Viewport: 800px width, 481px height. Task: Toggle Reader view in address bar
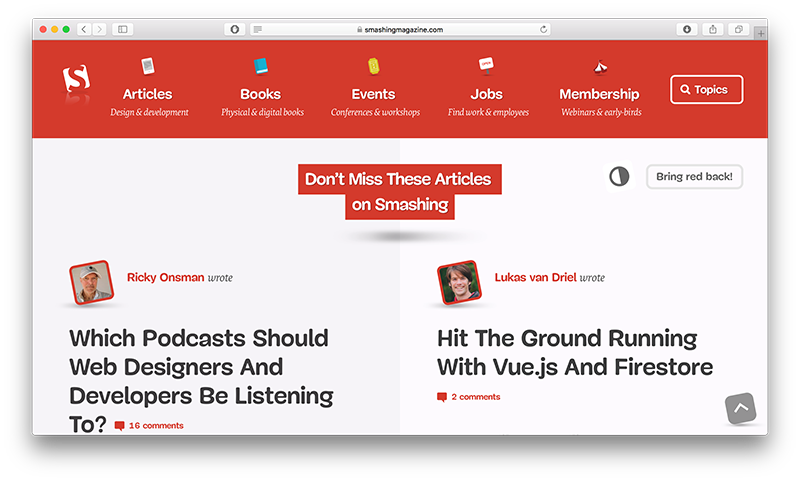point(258,30)
